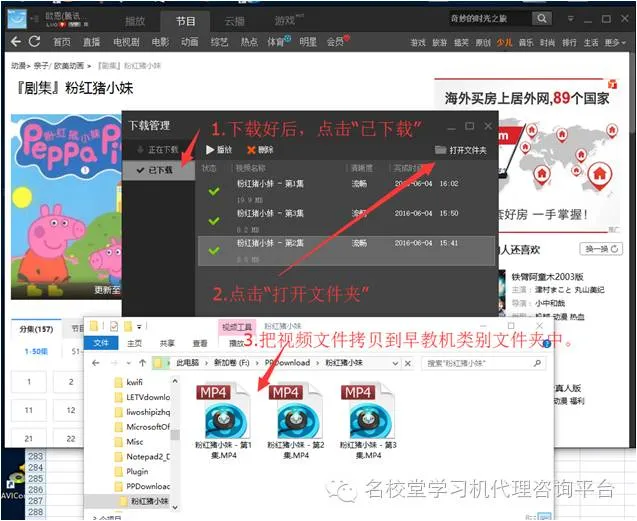
Task: Open the 热点 channel
Action: pos(249,42)
